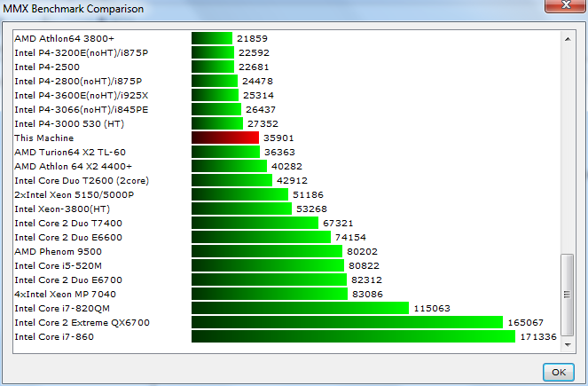The image size is (588, 386).
Task: Select the Intel Core i5-520M label
Action: (59, 266)
